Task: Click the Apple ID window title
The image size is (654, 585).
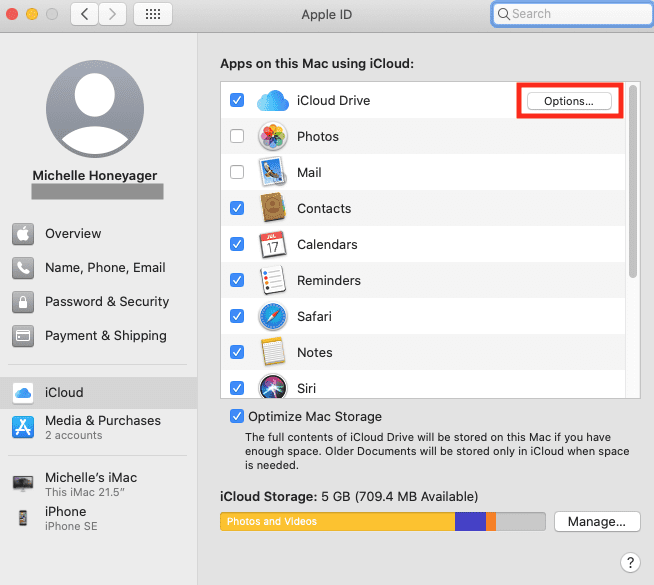Action: (x=327, y=15)
